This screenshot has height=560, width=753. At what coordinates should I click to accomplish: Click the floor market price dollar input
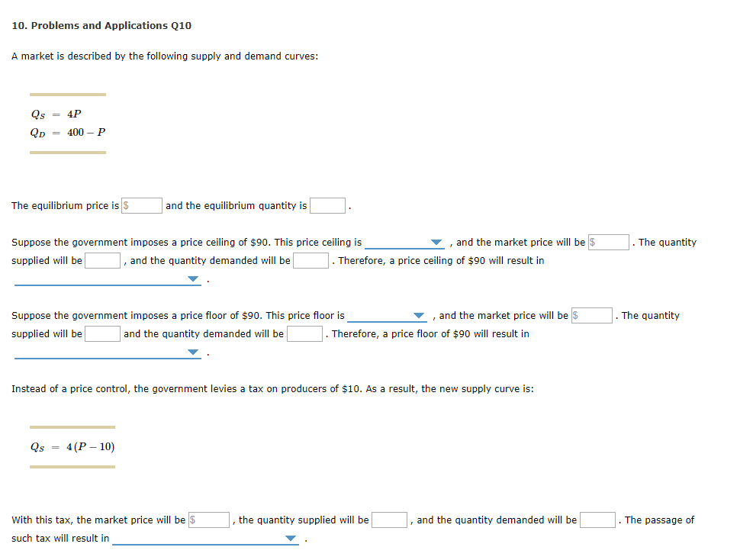point(591,315)
